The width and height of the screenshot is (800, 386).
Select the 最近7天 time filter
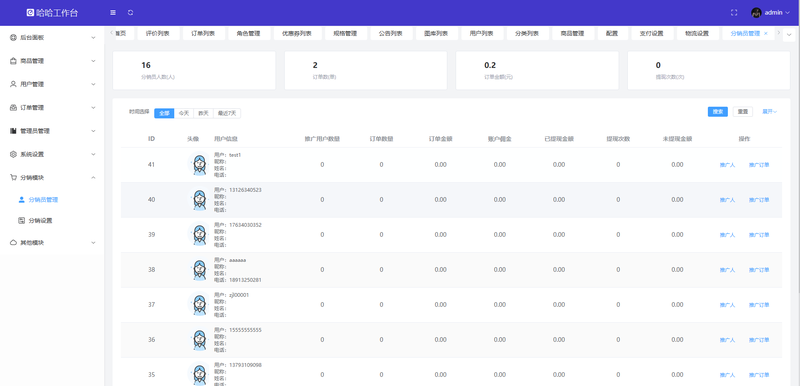(227, 113)
